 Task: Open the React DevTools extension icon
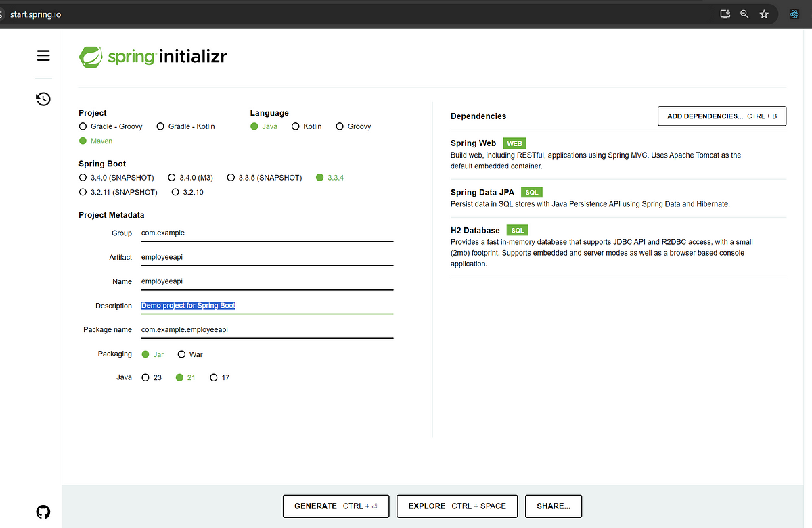coord(795,14)
